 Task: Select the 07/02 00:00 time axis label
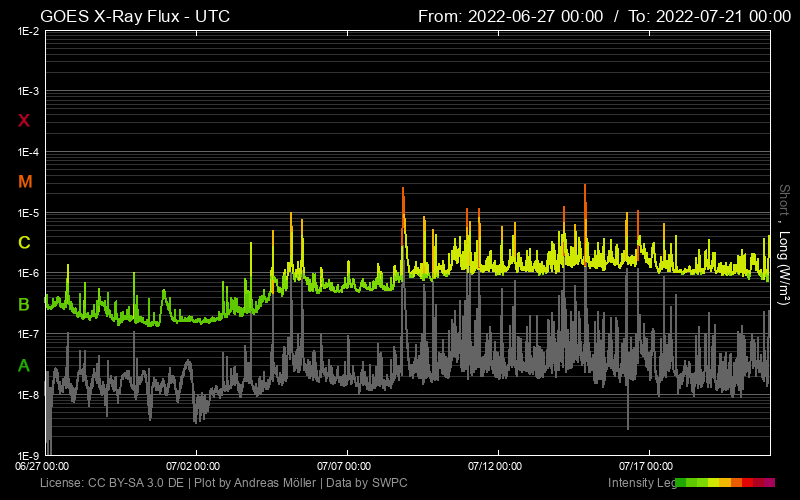pos(193,466)
